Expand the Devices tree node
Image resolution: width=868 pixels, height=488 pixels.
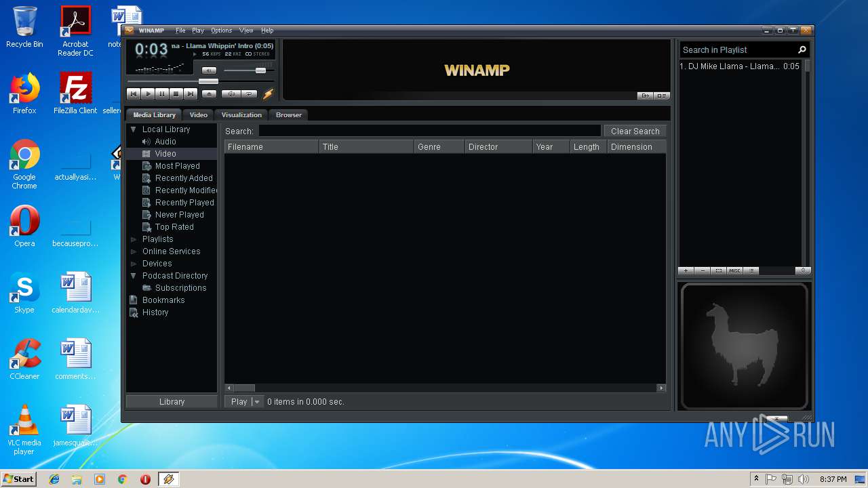point(134,264)
